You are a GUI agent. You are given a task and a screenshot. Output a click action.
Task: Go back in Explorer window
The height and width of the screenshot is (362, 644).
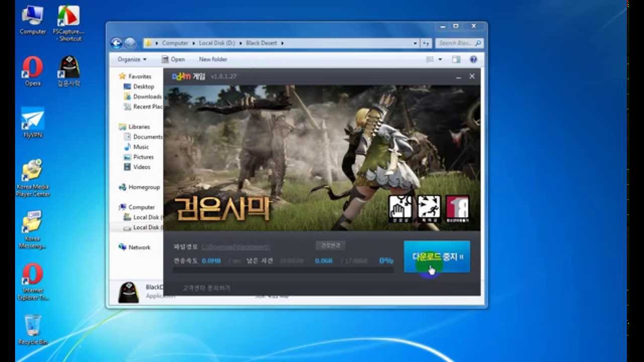point(116,43)
